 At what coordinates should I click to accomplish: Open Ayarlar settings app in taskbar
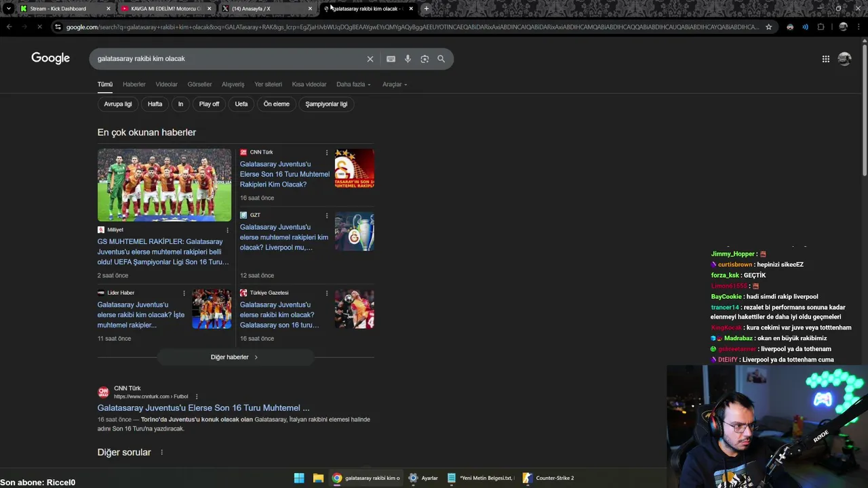pos(423,479)
